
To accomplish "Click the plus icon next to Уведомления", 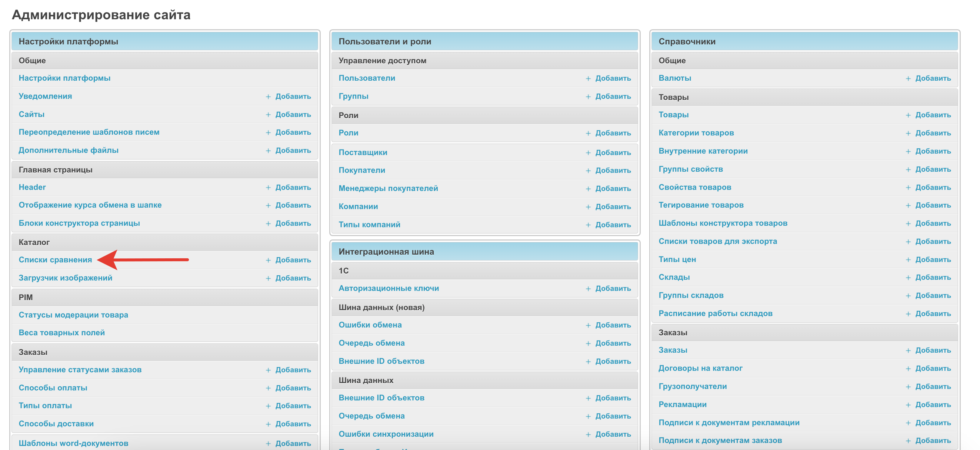I will pos(268,97).
